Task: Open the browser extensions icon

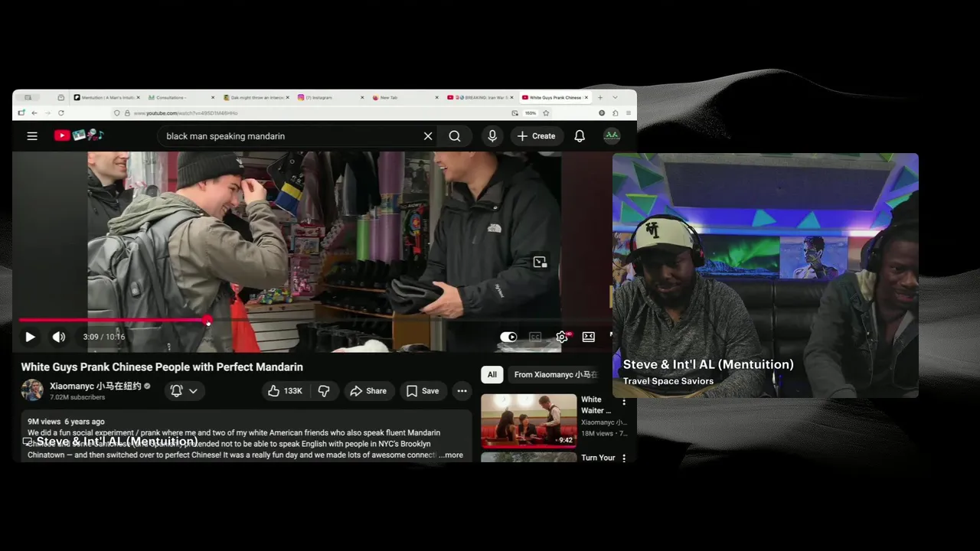Action: 615,113
